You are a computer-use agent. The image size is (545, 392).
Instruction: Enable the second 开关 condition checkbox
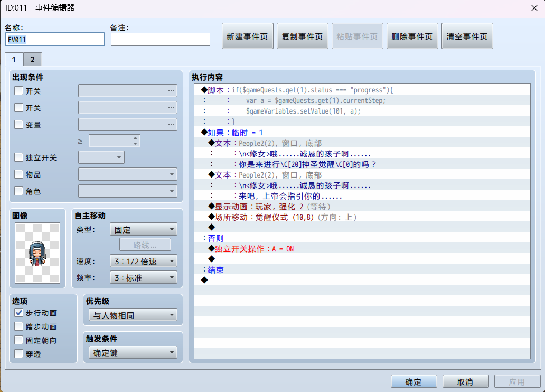[x=19, y=107]
